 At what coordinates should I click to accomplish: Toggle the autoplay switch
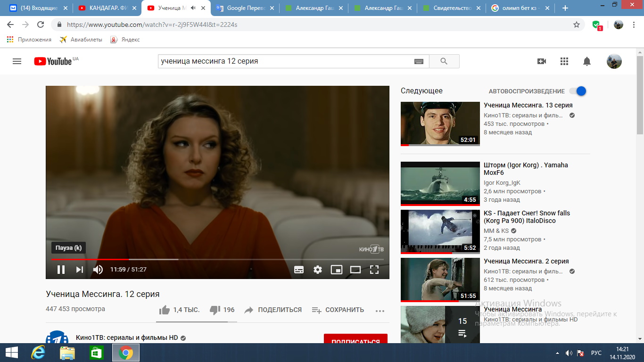(x=578, y=91)
